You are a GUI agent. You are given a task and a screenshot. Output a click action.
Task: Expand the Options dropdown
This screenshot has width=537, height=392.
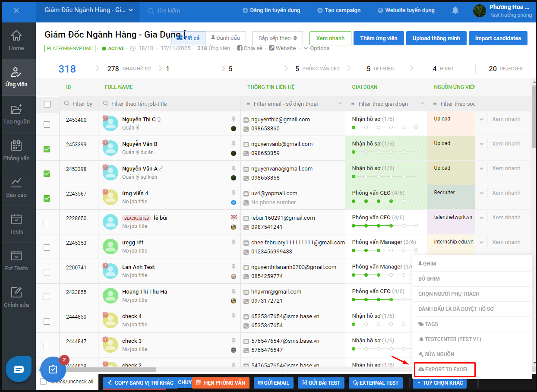316,48
